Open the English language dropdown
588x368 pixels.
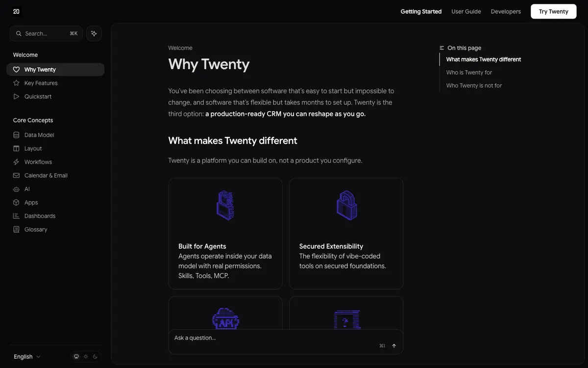(x=27, y=357)
